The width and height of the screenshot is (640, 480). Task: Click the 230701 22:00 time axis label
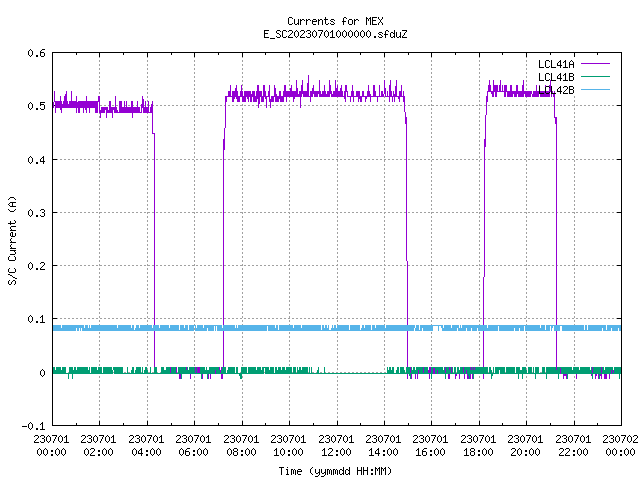tap(573, 445)
